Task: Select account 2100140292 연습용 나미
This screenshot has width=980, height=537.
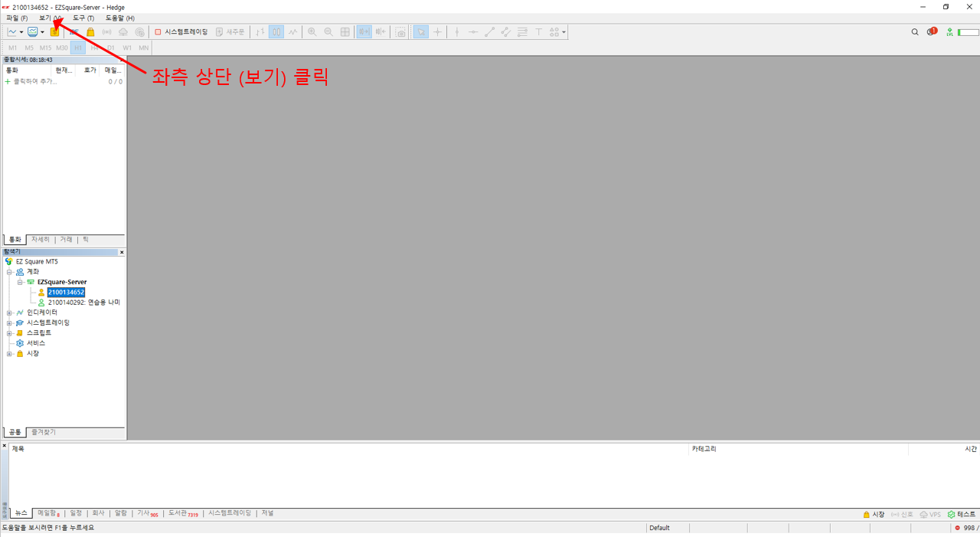Action: coord(83,303)
